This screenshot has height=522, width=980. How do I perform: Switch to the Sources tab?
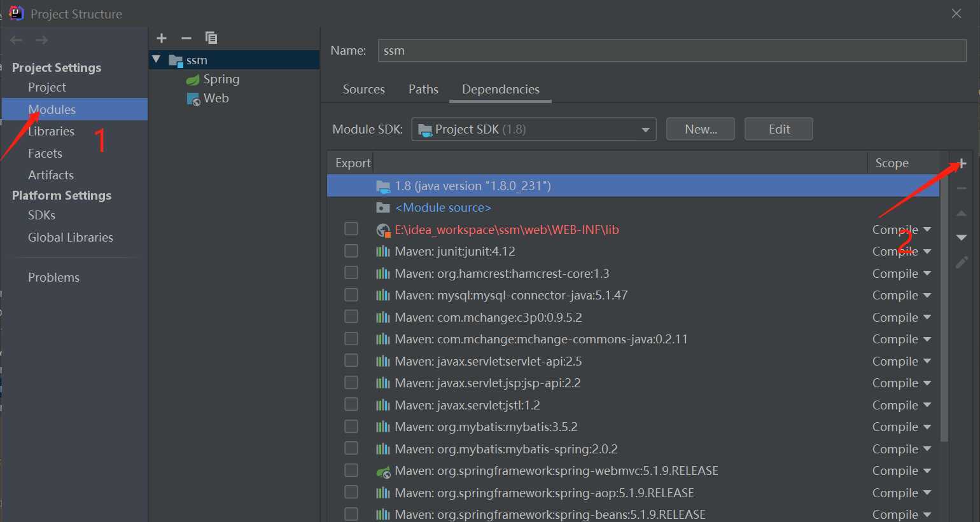pos(364,90)
